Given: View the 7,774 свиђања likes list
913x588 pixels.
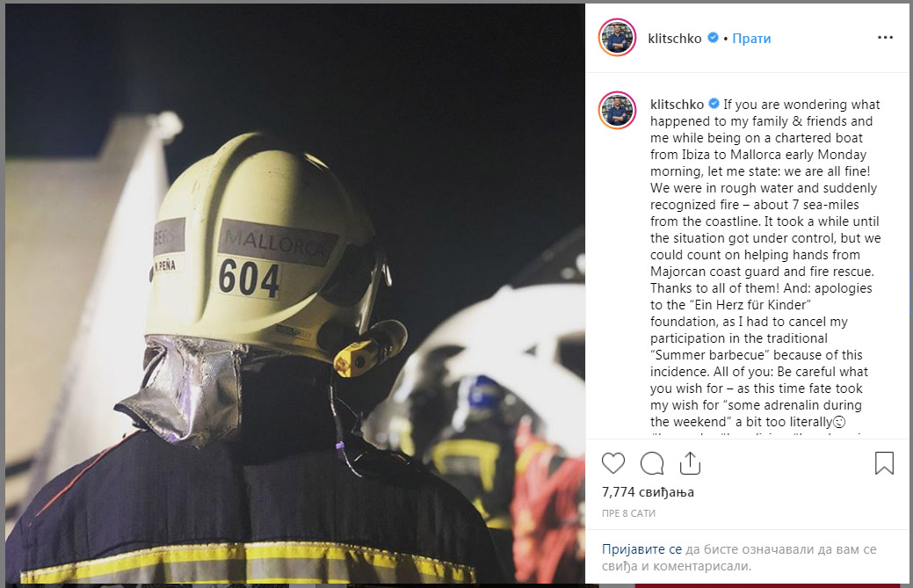Looking at the screenshot, I should (649, 492).
